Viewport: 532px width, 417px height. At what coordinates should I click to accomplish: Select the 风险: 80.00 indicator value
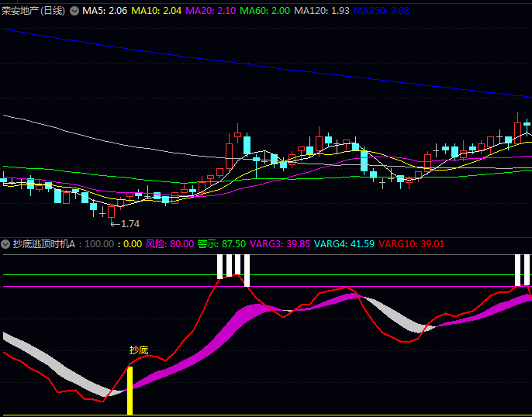click(170, 243)
